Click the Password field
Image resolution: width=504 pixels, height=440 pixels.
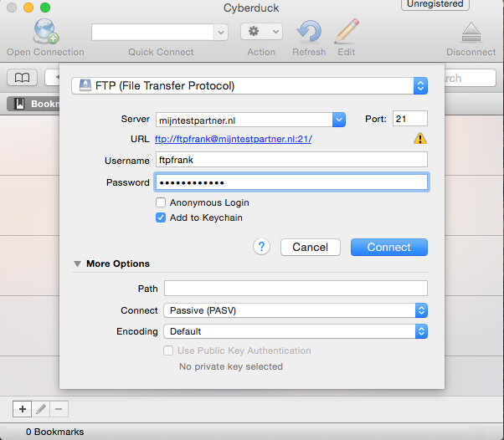point(291,182)
